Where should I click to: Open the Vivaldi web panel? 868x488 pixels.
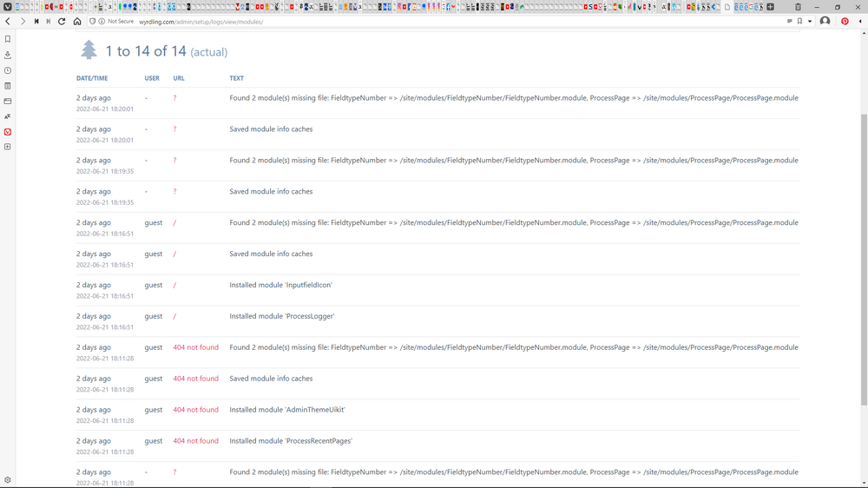coord(8,132)
